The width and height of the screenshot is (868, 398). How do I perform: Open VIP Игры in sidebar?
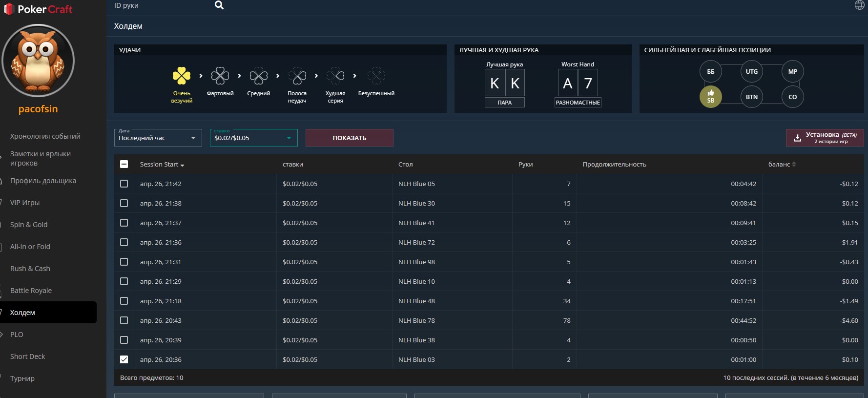[25, 203]
